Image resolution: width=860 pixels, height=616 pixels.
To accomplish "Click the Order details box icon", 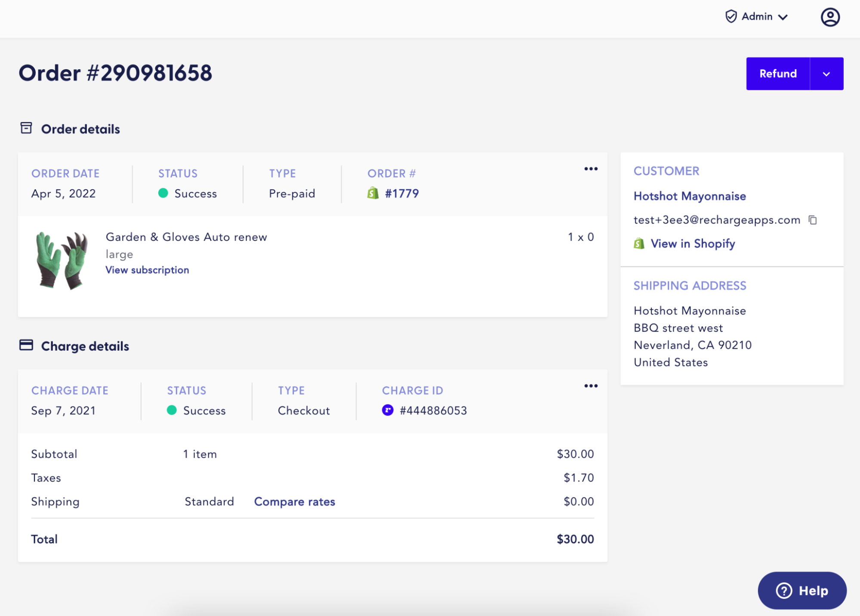I will (x=27, y=128).
